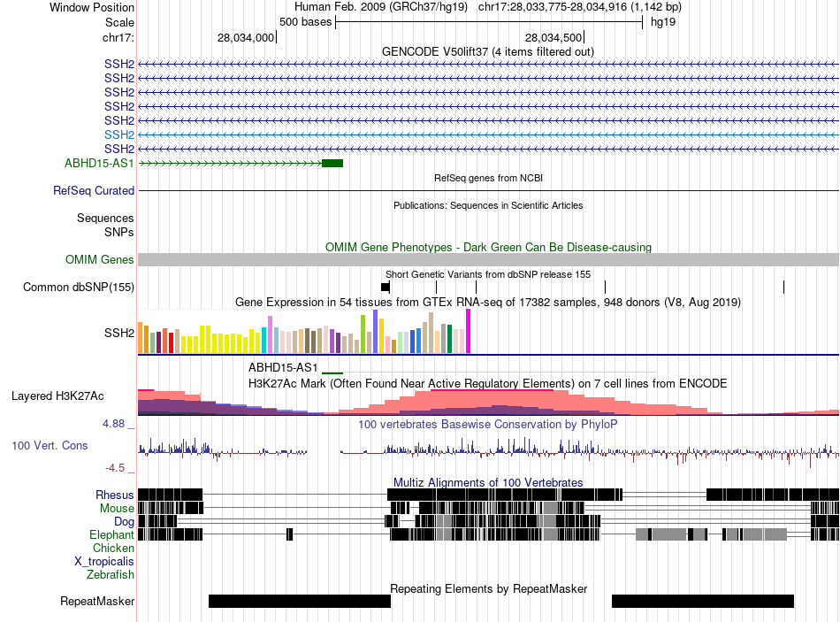
Task: Click the X_tropicalis alignment label
Action: (104, 562)
